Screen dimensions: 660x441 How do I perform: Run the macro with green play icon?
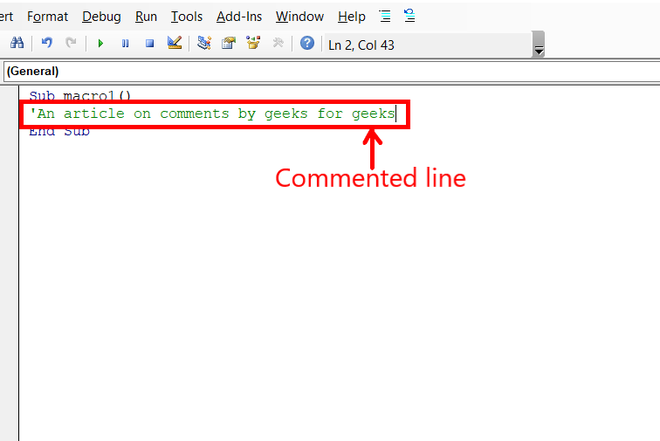(x=100, y=43)
